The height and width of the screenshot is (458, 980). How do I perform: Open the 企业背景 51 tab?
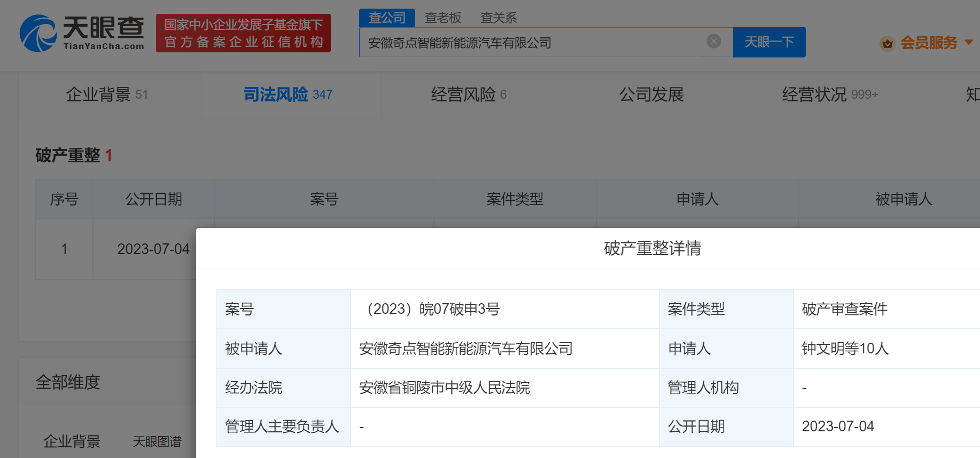tap(107, 94)
